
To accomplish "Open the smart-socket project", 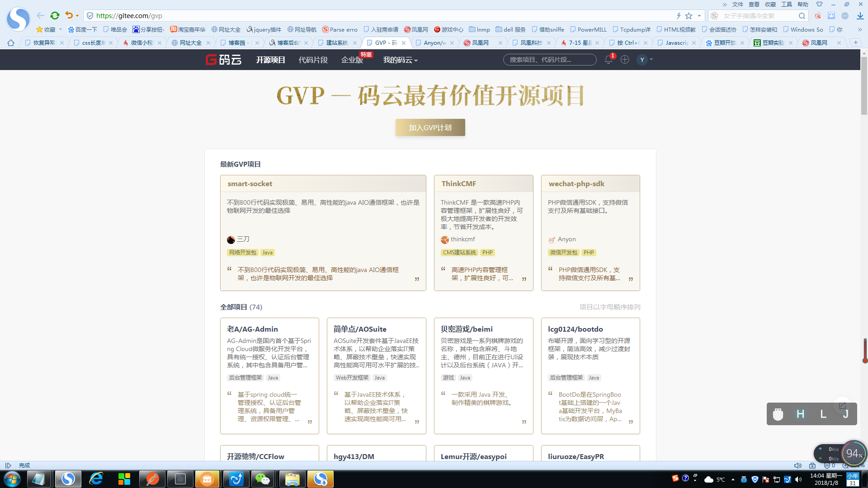I will pyautogui.click(x=250, y=183).
